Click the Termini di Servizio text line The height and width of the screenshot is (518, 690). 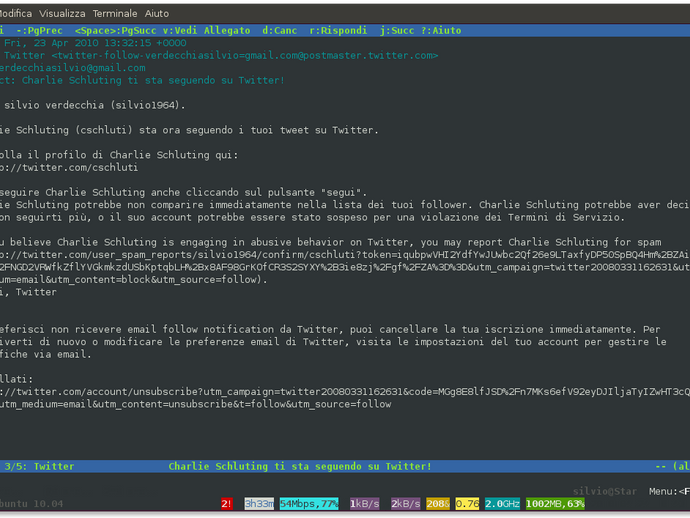pyautogui.click(x=312, y=217)
